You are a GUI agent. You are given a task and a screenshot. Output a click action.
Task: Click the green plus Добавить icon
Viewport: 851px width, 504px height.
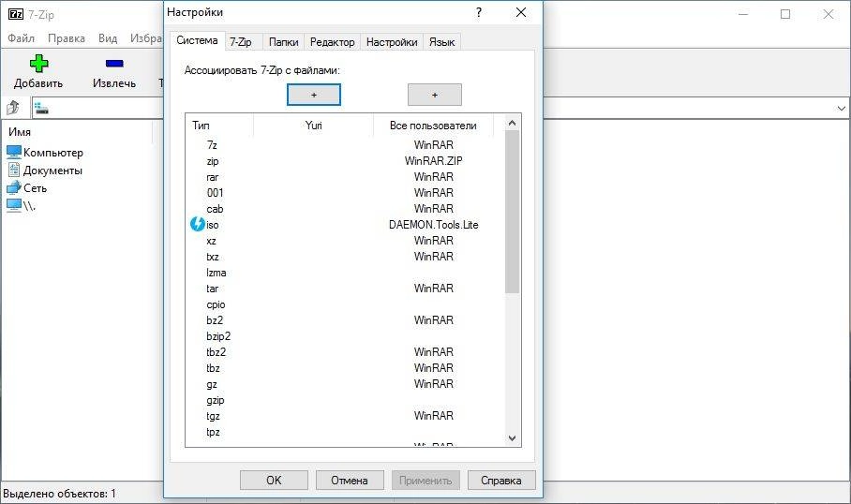(38, 64)
